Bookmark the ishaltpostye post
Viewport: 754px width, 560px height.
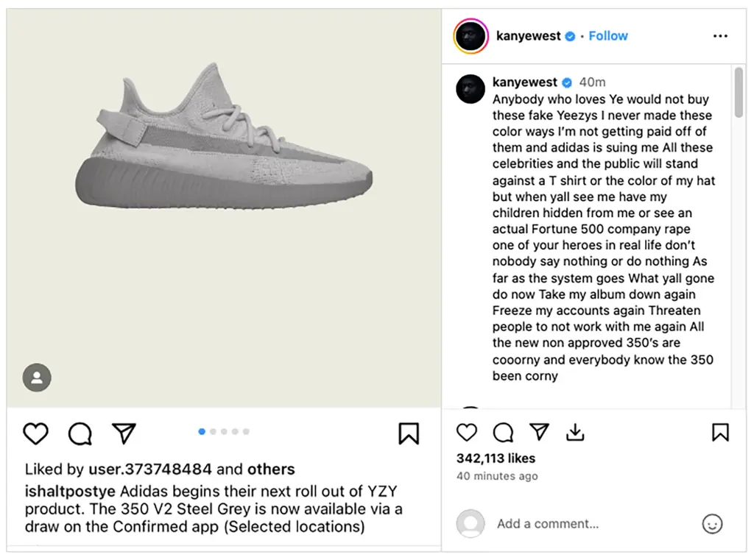click(x=409, y=433)
